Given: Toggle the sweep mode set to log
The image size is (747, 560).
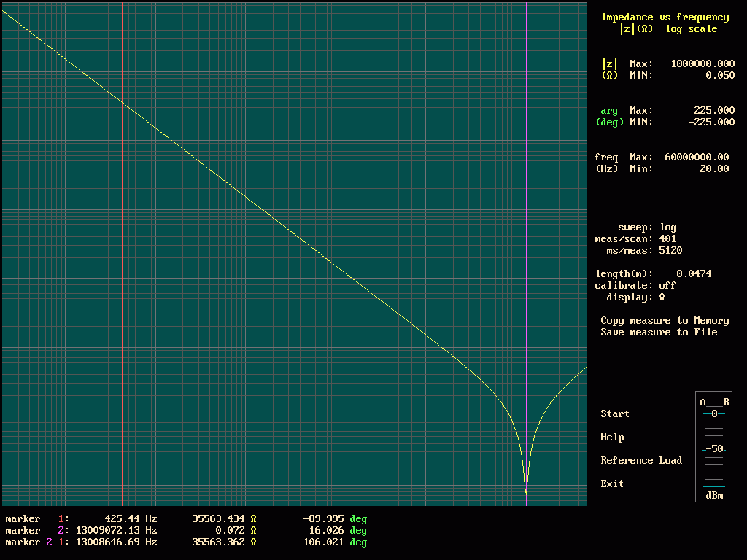Looking at the screenshot, I should pos(667,227).
